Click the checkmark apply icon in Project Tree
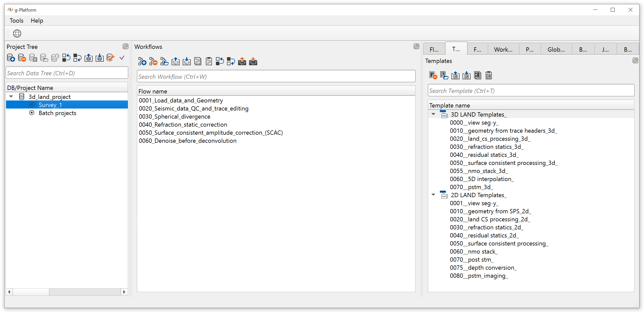Viewport: 644px width, 312px height. click(x=122, y=58)
